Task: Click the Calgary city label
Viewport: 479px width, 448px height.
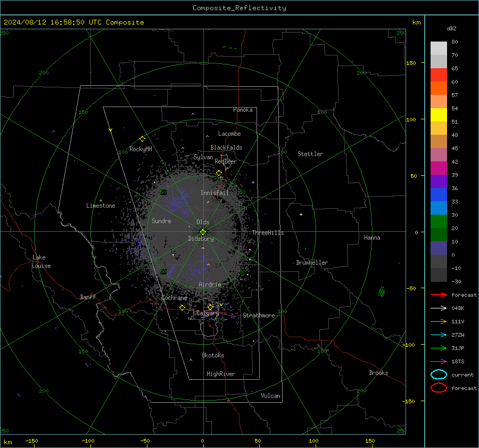Action: click(208, 313)
